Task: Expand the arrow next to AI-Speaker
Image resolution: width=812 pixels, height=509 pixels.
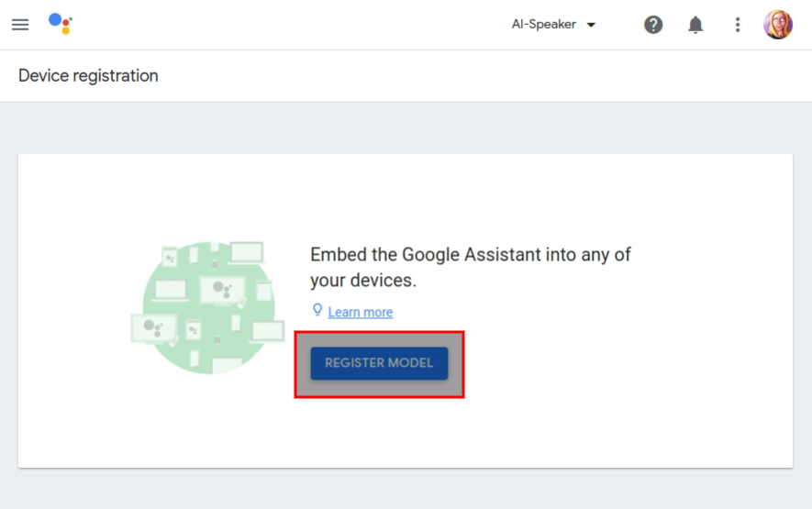Action: [591, 25]
